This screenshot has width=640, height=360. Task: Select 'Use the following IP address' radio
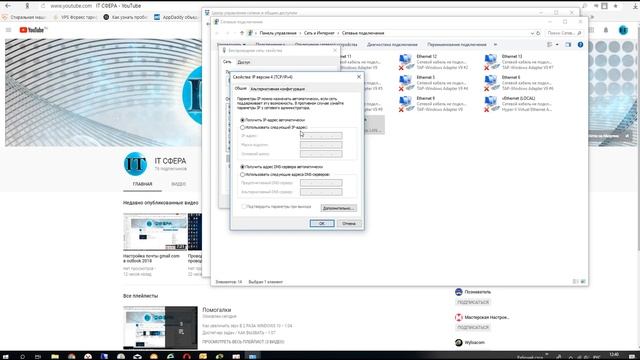(242, 127)
